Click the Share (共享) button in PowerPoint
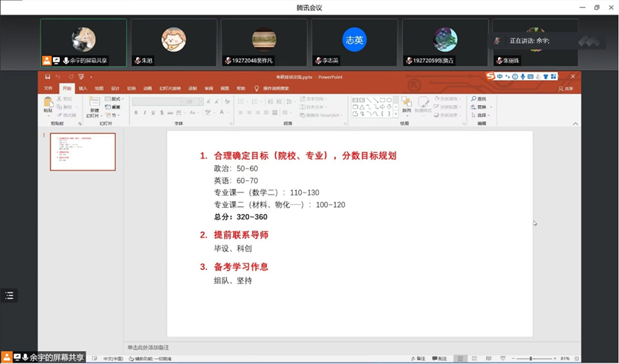Image resolution: width=619 pixels, height=364 pixels. point(565,88)
